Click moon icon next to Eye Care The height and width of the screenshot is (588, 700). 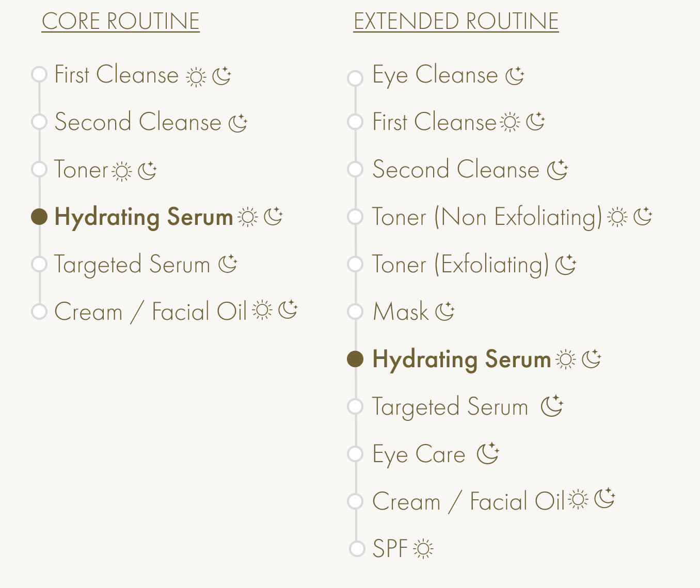coord(488,453)
